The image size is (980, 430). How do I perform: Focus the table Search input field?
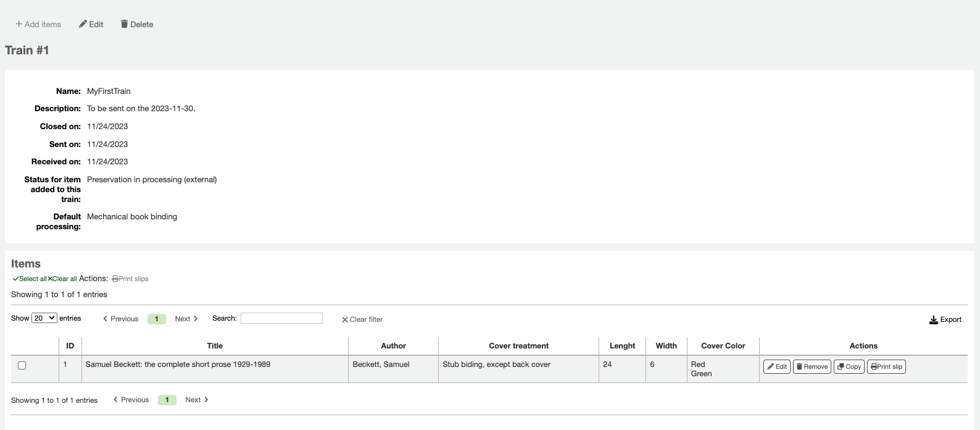click(x=281, y=318)
